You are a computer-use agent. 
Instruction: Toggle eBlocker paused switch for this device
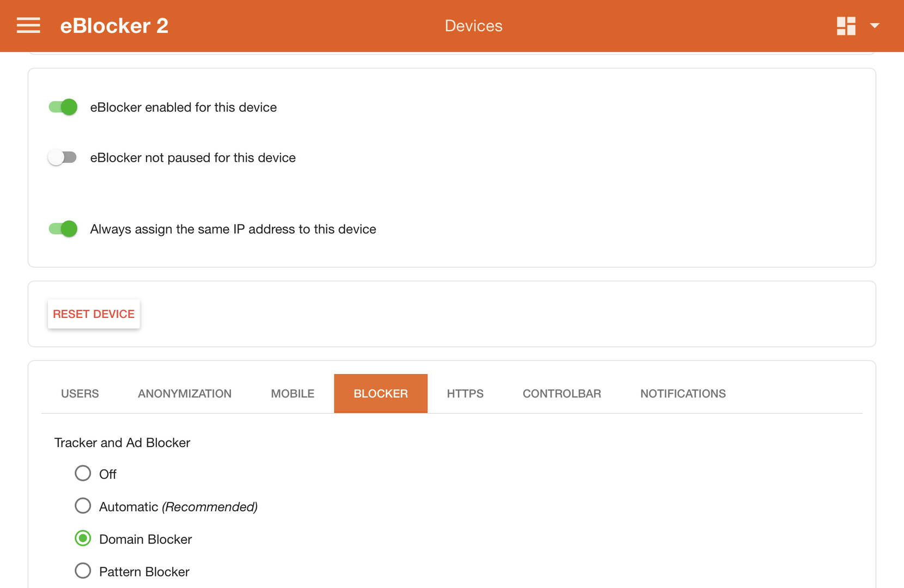[62, 157]
